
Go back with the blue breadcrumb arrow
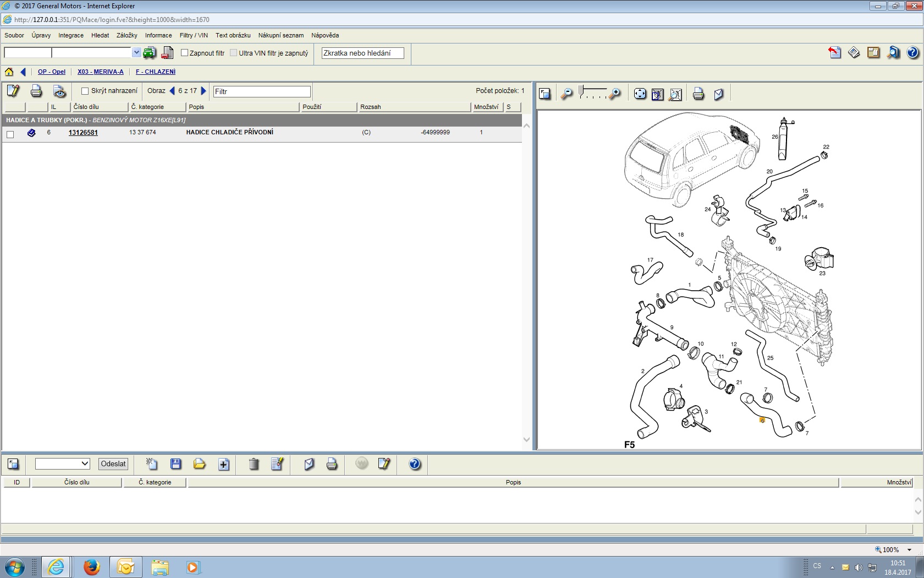click(x=23, y=72)
